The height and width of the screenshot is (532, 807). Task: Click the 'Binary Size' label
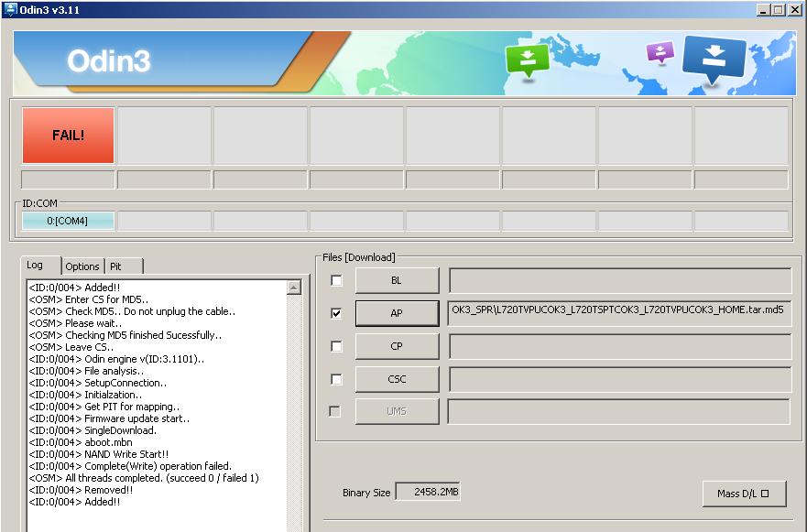click(366, 493)
